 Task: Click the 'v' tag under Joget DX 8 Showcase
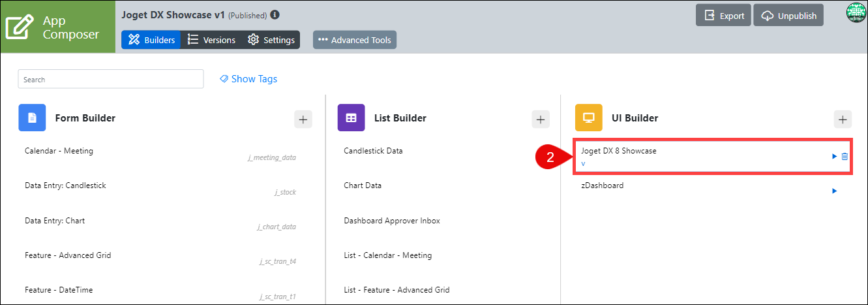[583, 163]
